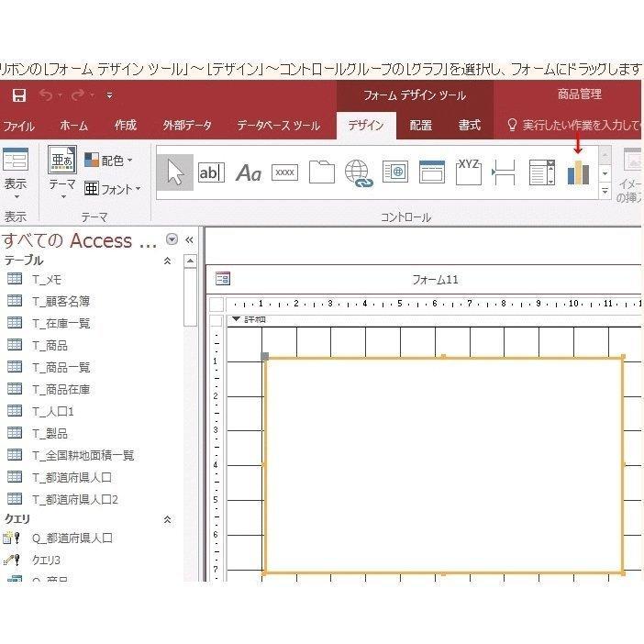Open the フォント fonts dropdown
Screen dimensions: 644x644
coord(112,189)
